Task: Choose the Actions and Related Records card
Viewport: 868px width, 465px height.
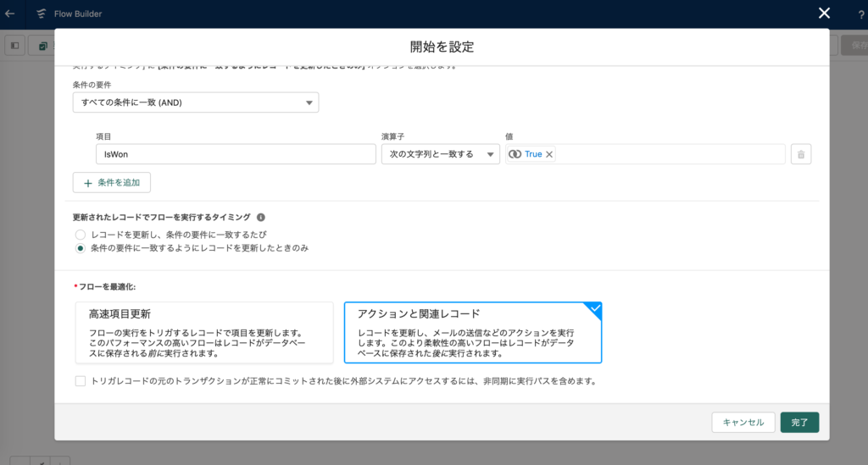Action: coord(472,332)
